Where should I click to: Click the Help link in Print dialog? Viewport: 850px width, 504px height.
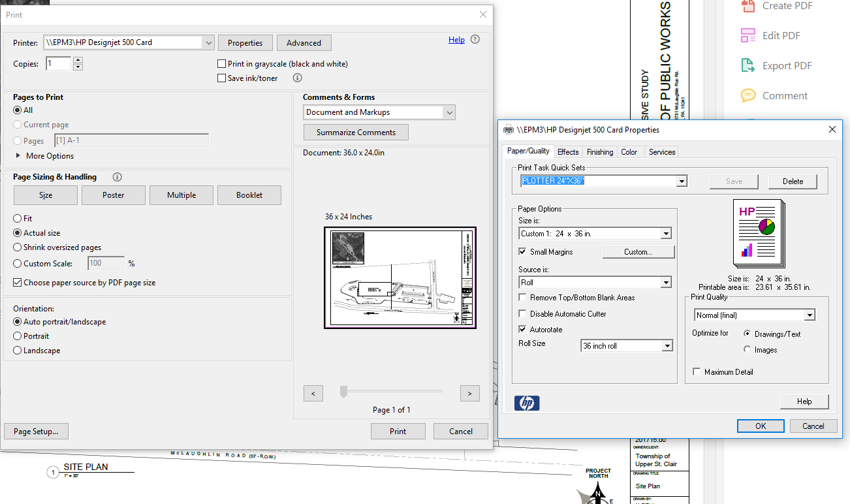(456, 40)
